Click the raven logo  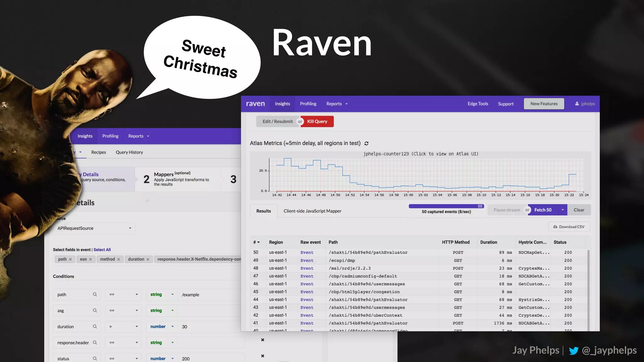click(x=255, y=104)
